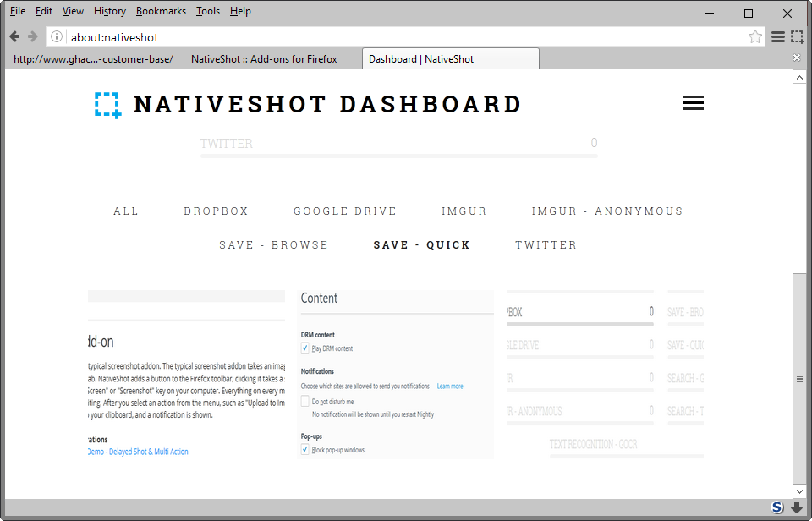Click the NativeShot dashed-square logo

coord(107,105)
